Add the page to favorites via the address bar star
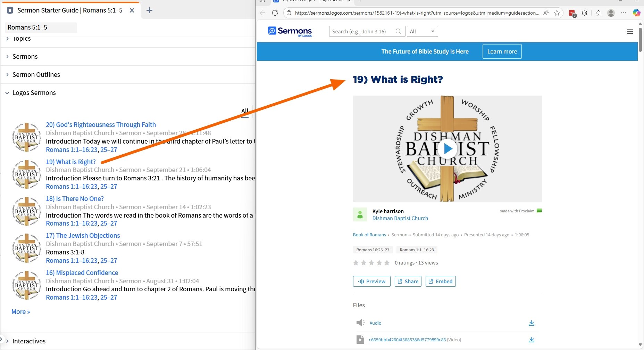644x350 pixels. tap(557, 13)
